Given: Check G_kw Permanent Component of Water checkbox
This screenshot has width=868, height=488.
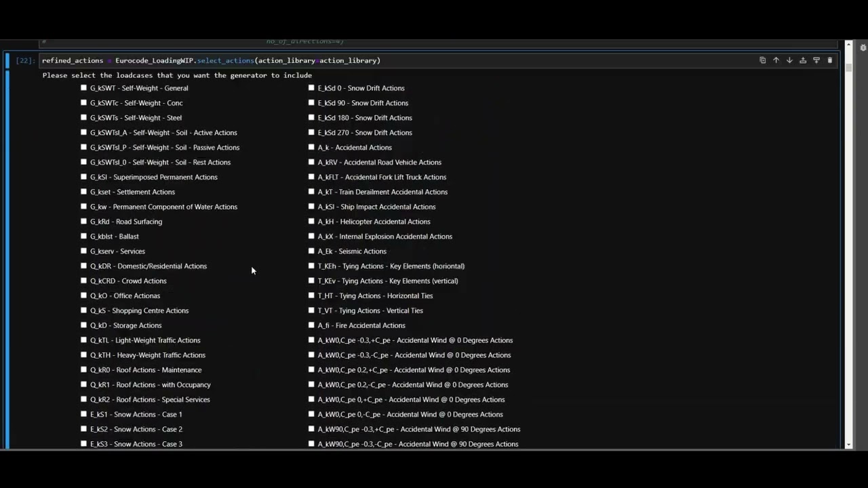Looking at the screenshot, I should pyautogui.click(x=83, y=207).
